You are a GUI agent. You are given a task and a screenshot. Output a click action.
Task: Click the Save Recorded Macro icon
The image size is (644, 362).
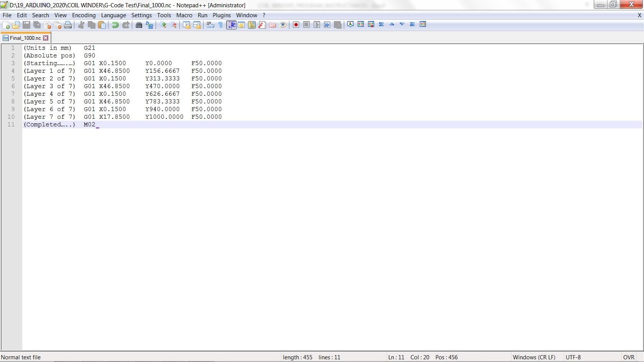coord(338,25)
